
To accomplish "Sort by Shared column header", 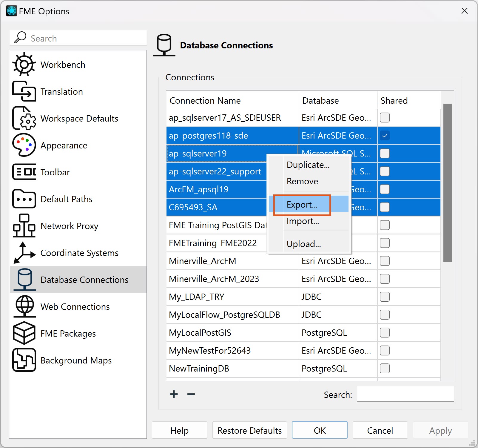I will click(409, 101).
